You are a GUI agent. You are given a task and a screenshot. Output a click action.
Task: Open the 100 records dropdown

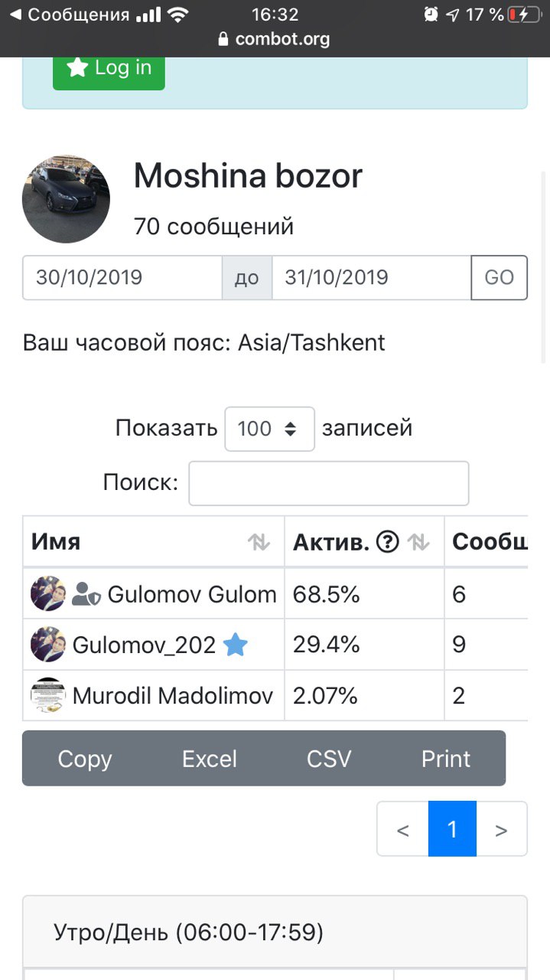pyautogui.click(x=269, y=429)
